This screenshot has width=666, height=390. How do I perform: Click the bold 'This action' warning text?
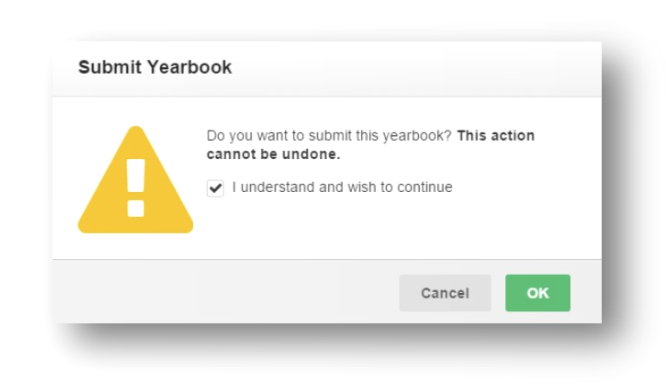496,136
